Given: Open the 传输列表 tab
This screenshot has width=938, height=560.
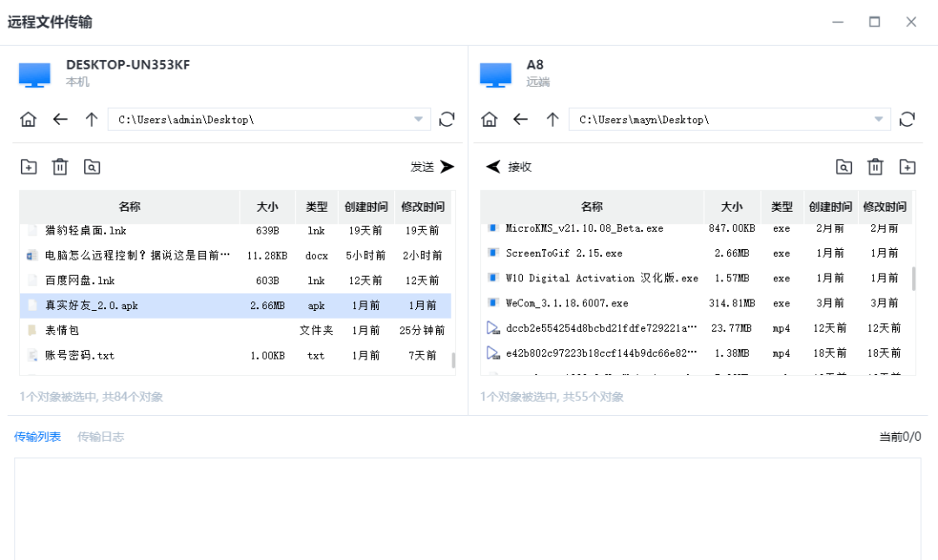Looking at the screenshot, I should tap(37, 437).
